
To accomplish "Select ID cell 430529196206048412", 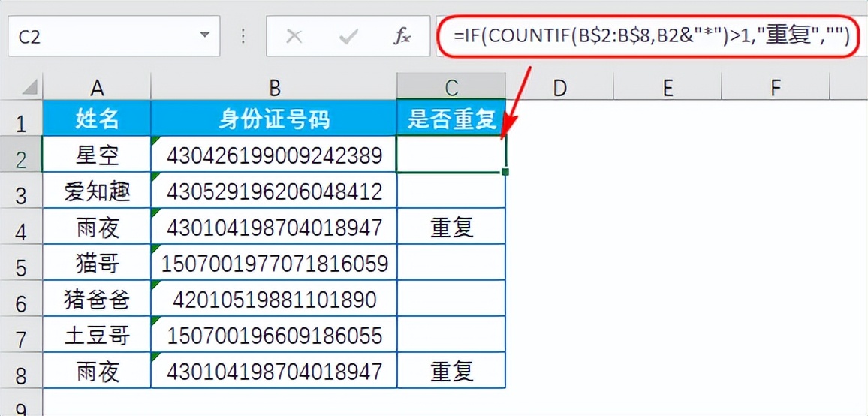I will (274, 190).
